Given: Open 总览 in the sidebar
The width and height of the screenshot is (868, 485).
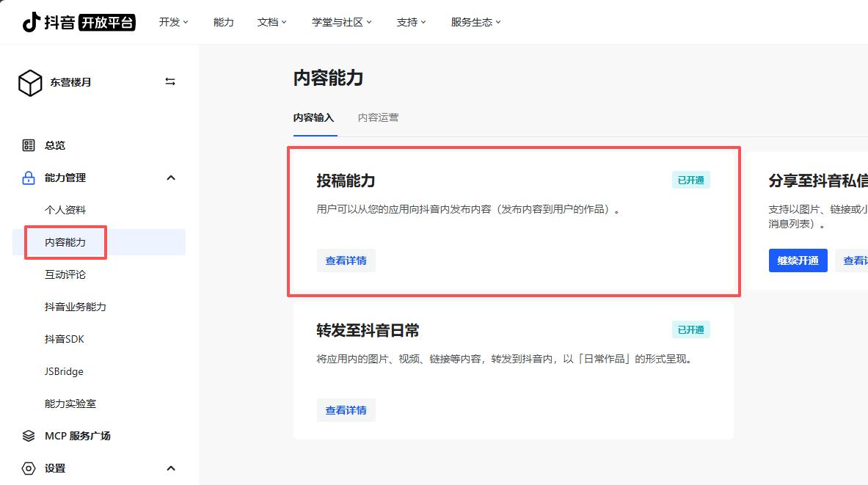Looking at the screenshot, I should click(x=55, y=145).
